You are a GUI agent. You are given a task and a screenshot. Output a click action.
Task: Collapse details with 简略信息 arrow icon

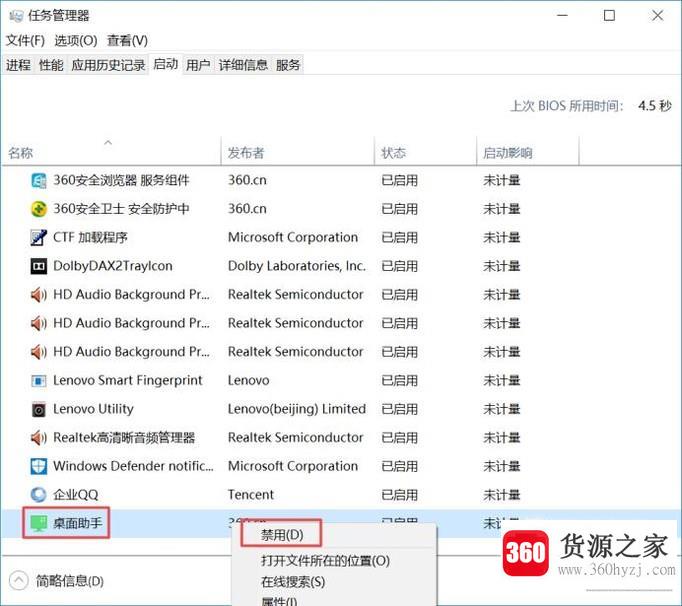(x=19, y=581)
